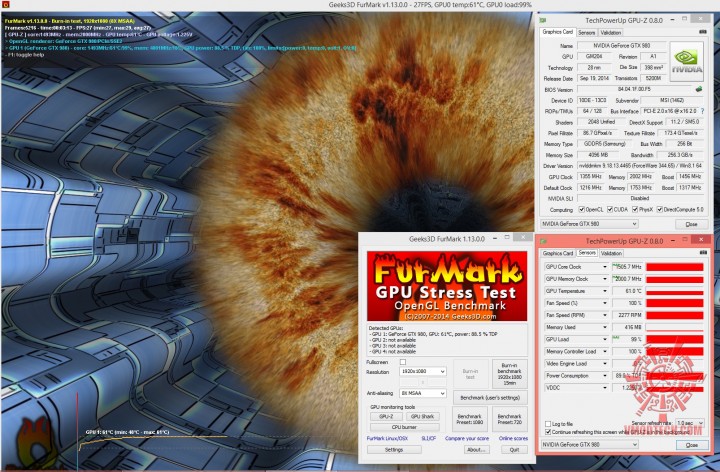This screenshot has height=472, width=720.
Task: Toggle the OpenCL checkbox
Action: point(581,209)
